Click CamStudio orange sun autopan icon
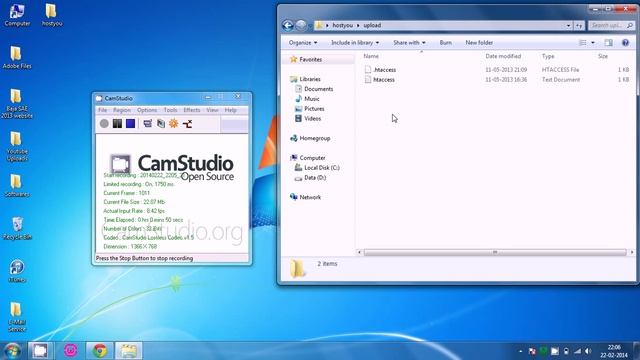Viewport: 640px width, 360px height. pos(173,123)
